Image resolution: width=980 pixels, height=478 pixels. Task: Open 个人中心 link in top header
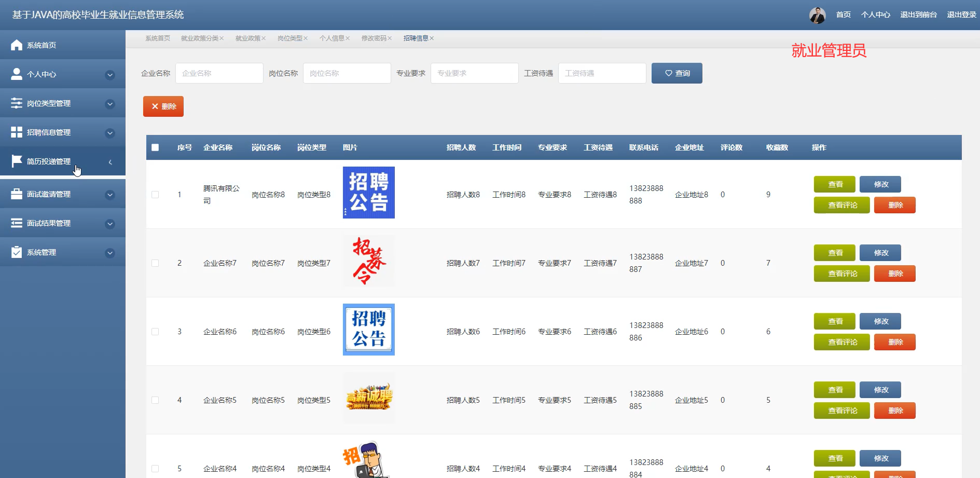tap(876, 15)
